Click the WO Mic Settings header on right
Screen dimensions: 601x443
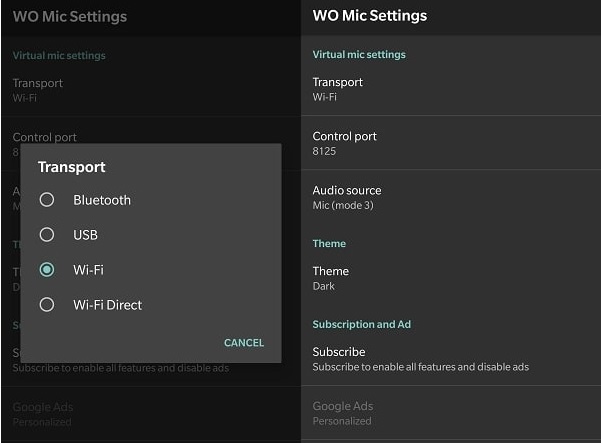click(x=370, y=16)
